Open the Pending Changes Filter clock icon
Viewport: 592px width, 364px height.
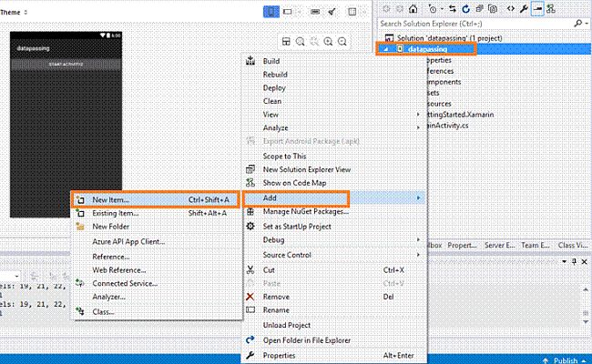[433, 9]
